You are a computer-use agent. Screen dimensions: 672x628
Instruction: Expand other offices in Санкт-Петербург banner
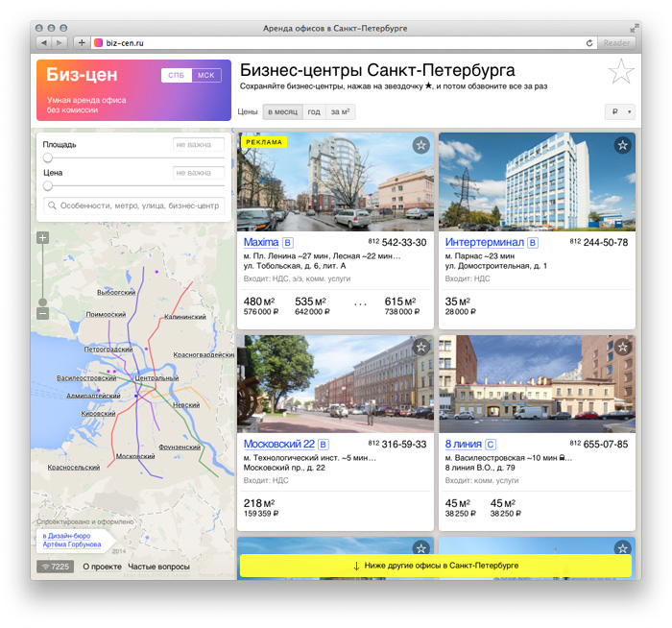click(435, 566)
